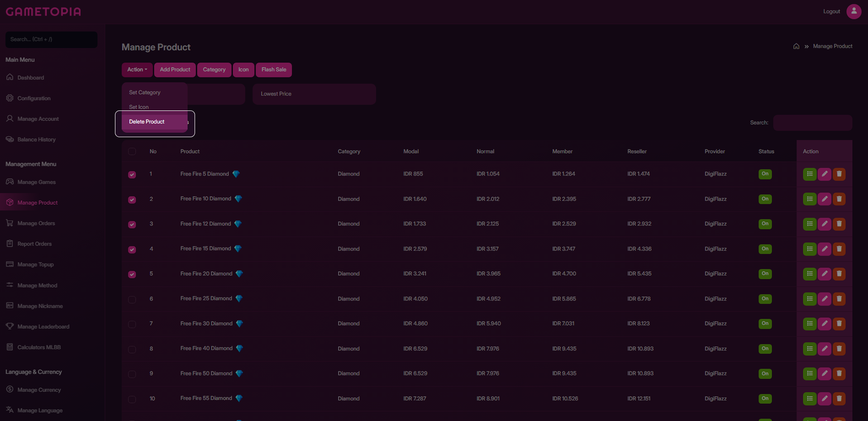Screen dimensions: 868x421
Task: Choose Set Category from Action menu
Action: [x=154, y=92]
